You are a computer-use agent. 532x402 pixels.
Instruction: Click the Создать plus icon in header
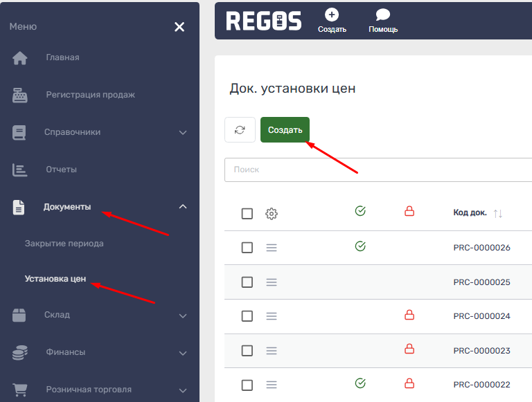click(x=332, y=15)
